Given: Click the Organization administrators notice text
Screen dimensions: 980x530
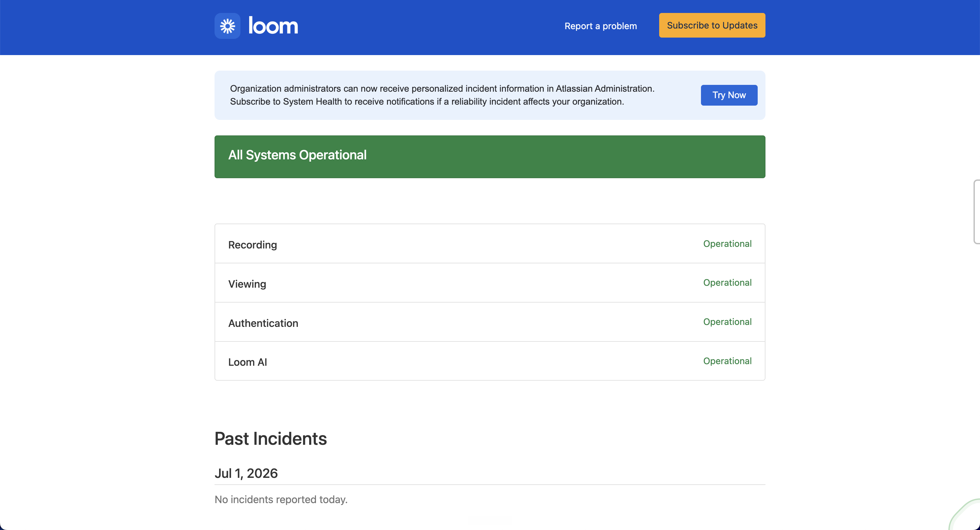Looking at the screenshot, I should [442, 95].
